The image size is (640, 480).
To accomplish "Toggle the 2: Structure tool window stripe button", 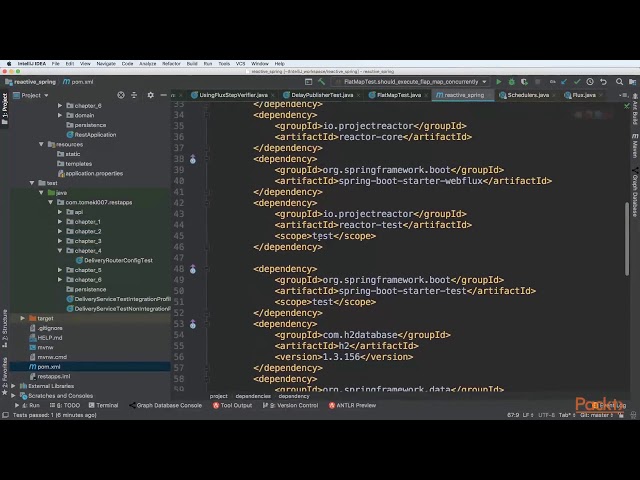I will (x=5, y=329).
